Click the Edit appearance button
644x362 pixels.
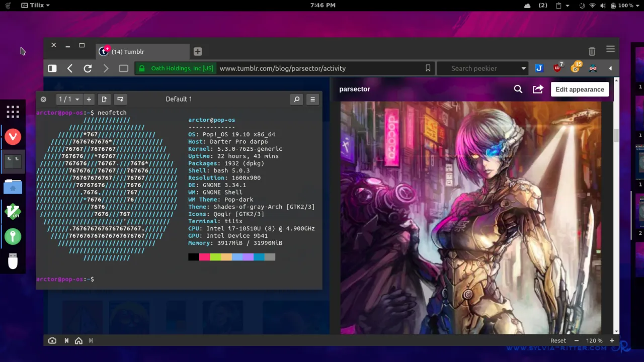click(580, 89)
